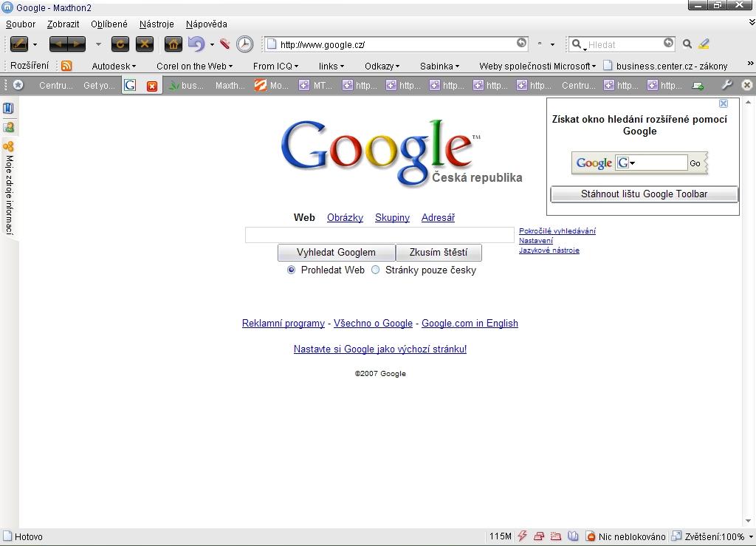Open the Soubor menu
Screen dimensions: 756x546
pos(21,24)
